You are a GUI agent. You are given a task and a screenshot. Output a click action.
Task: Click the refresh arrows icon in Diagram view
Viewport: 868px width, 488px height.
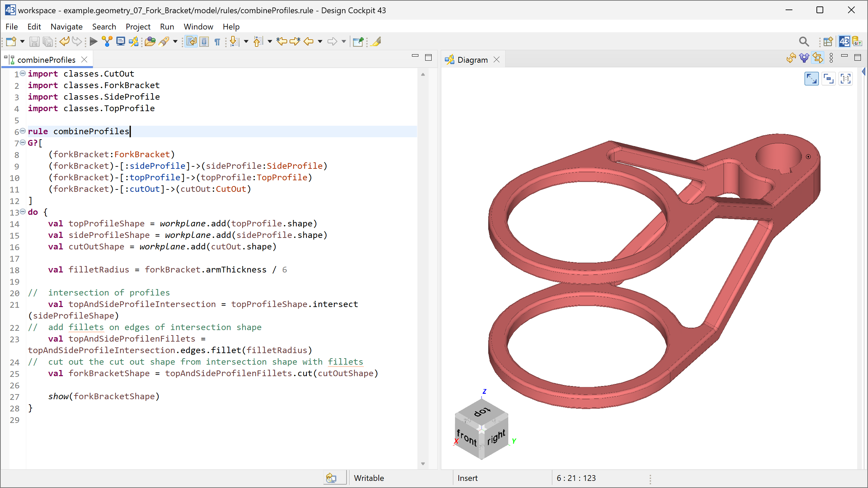(791, 58)
